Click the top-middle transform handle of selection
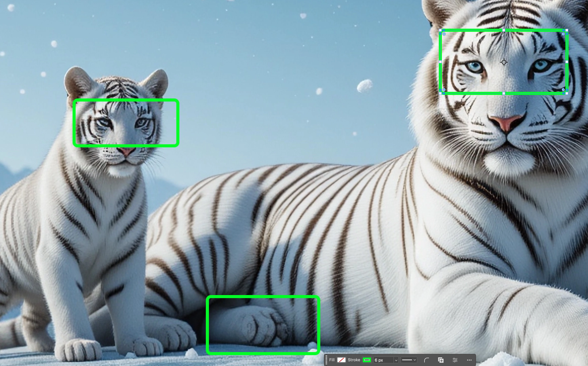This screenshot has width=588, height=366. coord(504,30)
